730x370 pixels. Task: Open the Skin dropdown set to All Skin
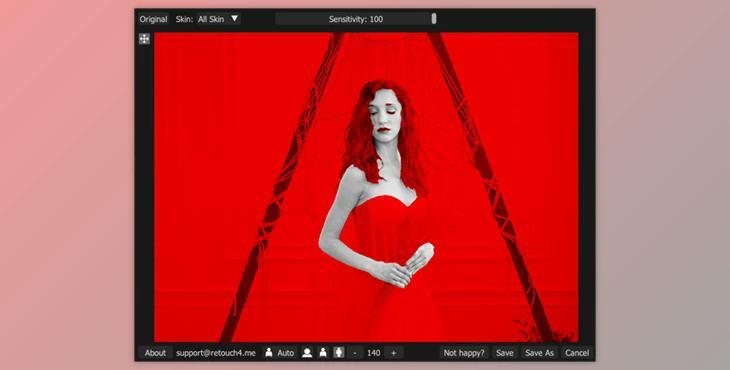[218, 19]
